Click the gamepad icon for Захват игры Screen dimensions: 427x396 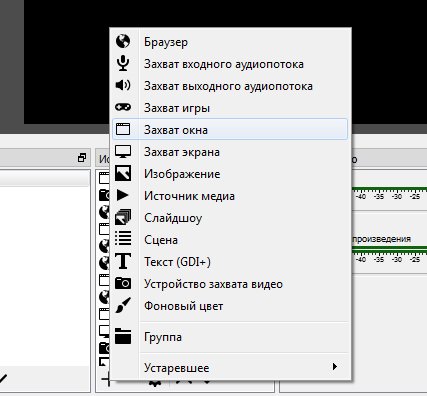click(x=123, y=107)
